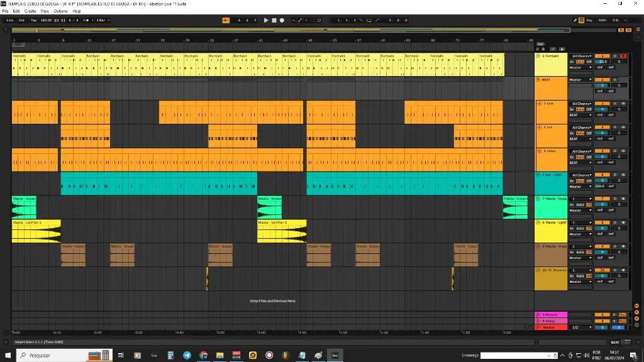The width and height of the screenshot is (644, 362).
Task: Enable Draw Mode pencil icon
Action: [575, 20]
